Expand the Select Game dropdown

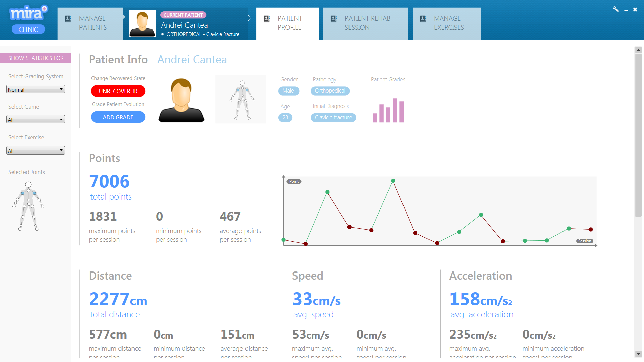tap(36, 120)
